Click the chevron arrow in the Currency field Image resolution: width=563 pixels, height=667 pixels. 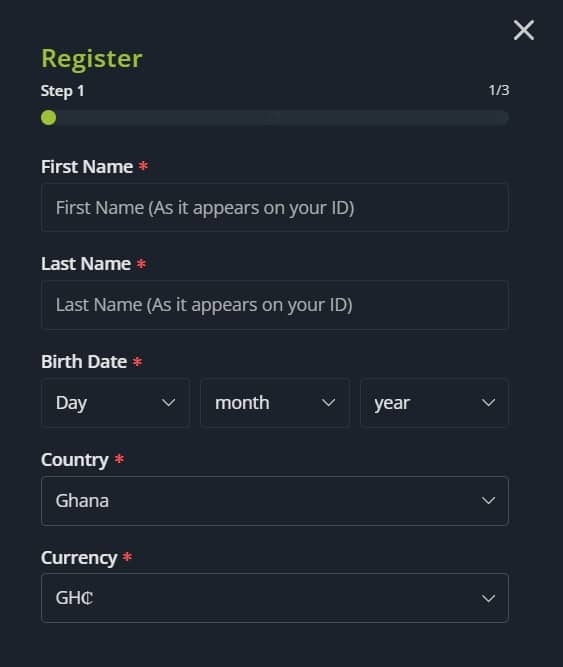pos(488,599)
